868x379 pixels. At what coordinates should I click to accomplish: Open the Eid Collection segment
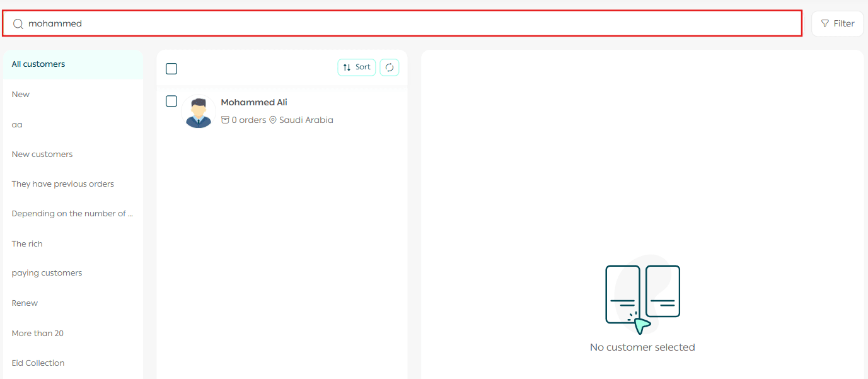38,363
